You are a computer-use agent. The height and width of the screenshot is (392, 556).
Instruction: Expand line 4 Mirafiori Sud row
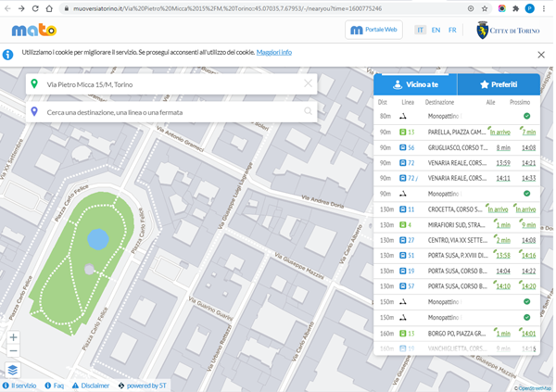coord(456,224)
